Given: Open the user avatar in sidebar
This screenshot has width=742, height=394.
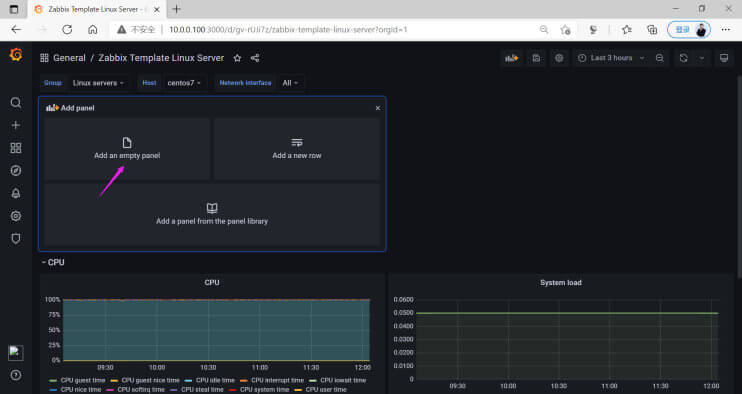Looking at the screenshot, I should pyautogui.click(x=16, y=352).
